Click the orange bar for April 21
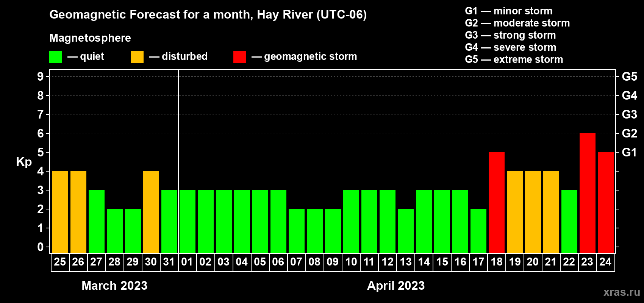The height and width of the screenshot is (303, 644). tap(551, 212)
